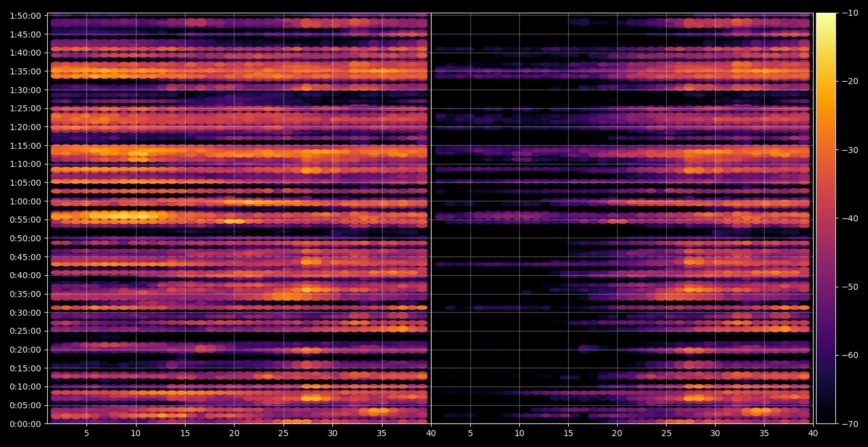Select the 1:10:00 tick label

(x=26, y=164)
